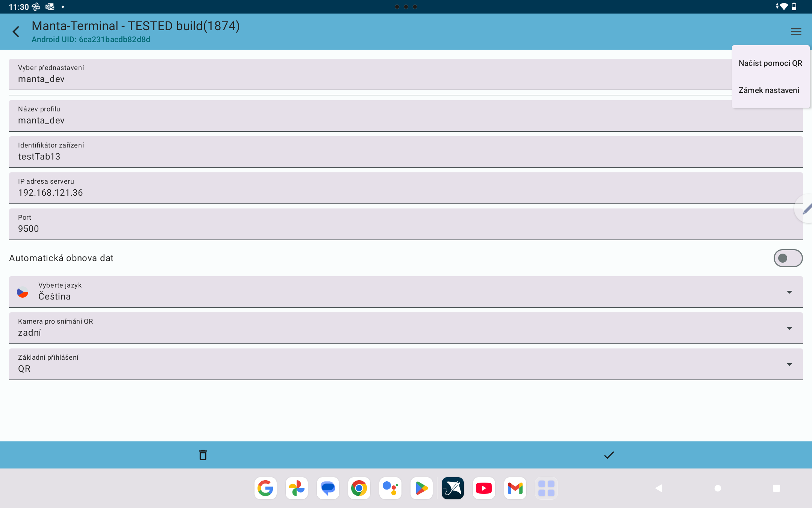The width and height of the screenshot is (812, 508).
Task: Confirm settings with the checkmark icon
Action: tap(609, 455)
